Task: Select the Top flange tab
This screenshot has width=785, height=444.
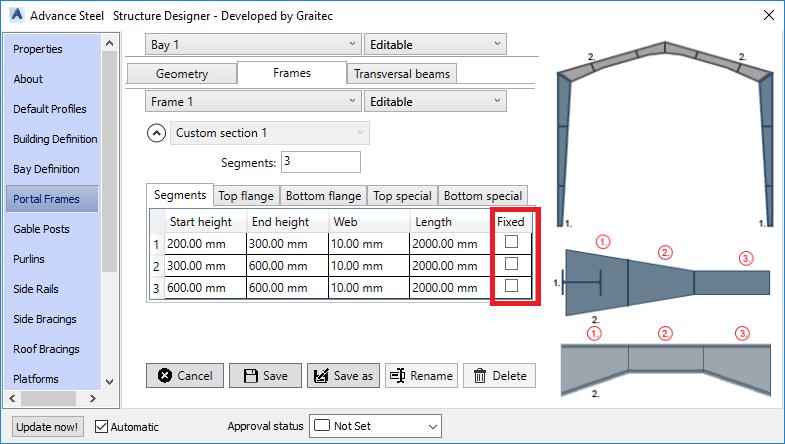Action: coord(246,196)
